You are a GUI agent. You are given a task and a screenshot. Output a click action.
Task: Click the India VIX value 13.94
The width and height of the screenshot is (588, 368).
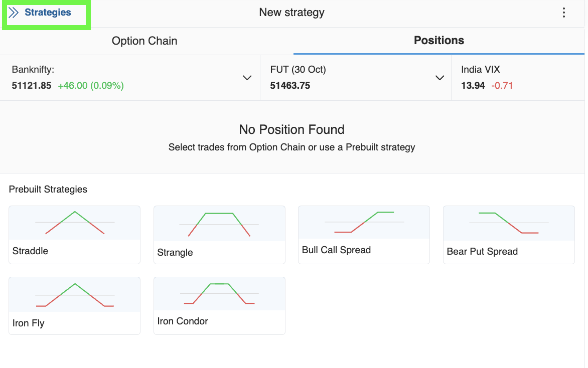(473, 85)
